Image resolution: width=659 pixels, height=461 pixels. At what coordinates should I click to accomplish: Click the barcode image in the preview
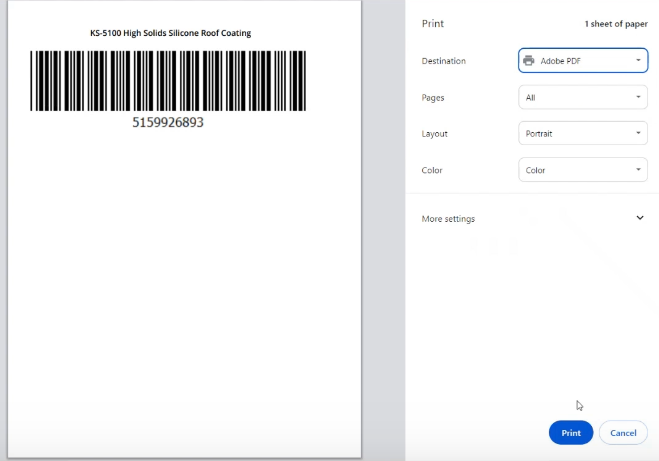(x=168, y=81)
